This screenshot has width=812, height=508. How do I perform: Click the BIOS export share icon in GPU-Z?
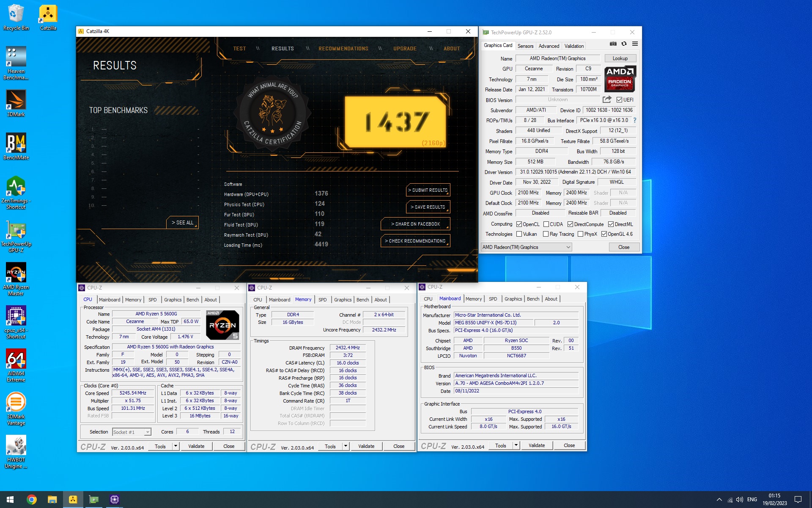click(x=607, y=99)
